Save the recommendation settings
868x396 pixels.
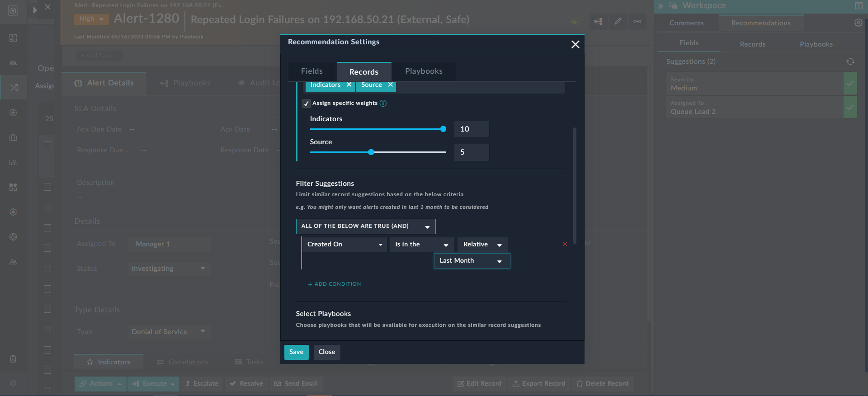coord(297,352)
